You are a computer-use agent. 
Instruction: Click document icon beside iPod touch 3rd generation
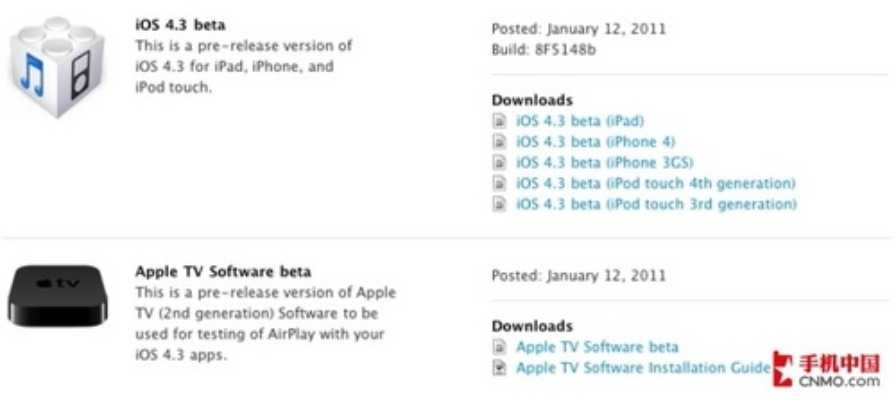[x=500, y=205]
